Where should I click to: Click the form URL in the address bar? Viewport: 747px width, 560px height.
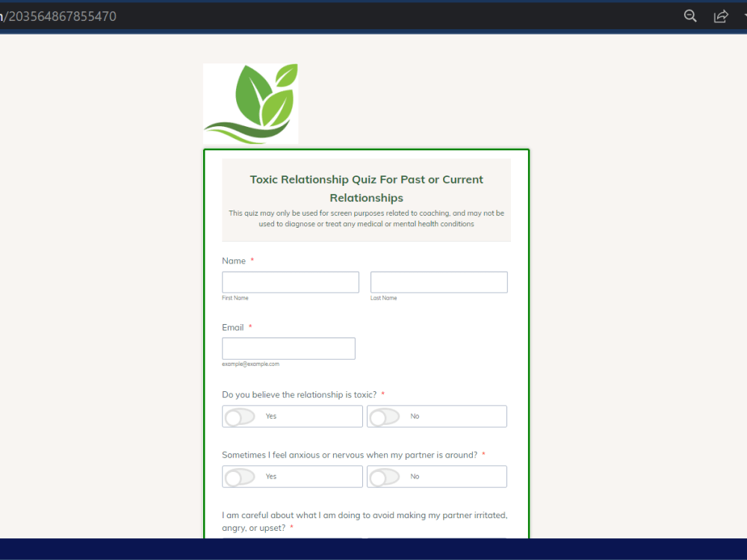point(60,16)
